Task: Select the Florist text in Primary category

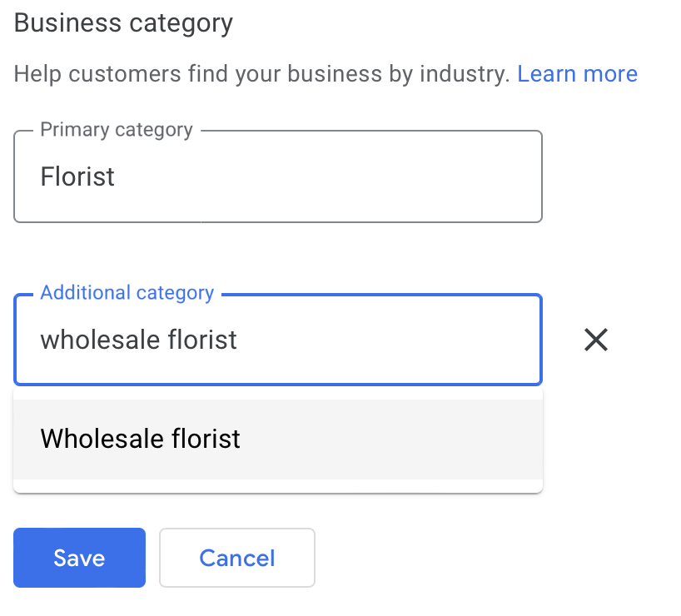Action: (77, 176)
